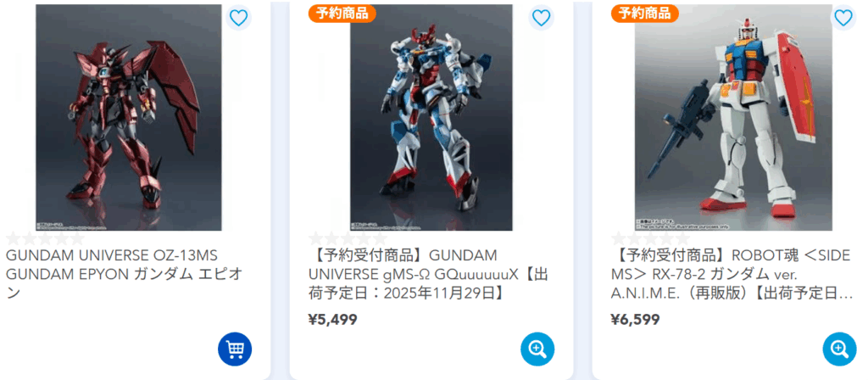Click star rating row on GQuuuuuuX card

pyautogui.click(x=348, y=238)
